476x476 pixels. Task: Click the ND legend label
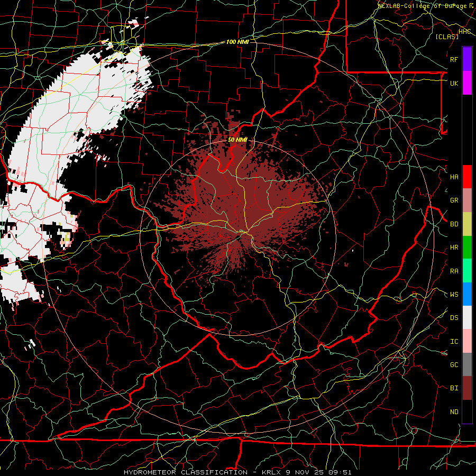pyautogui.click(x=454, y=411)
